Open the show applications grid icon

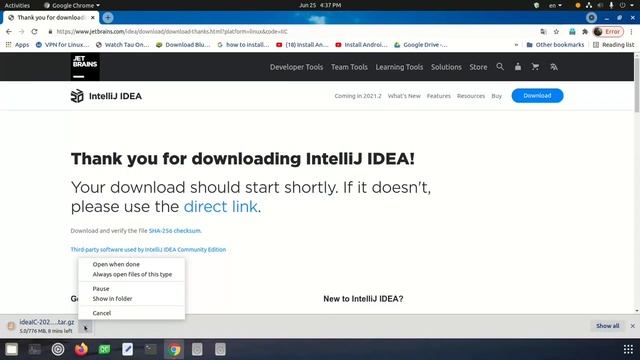click(628, 349)
